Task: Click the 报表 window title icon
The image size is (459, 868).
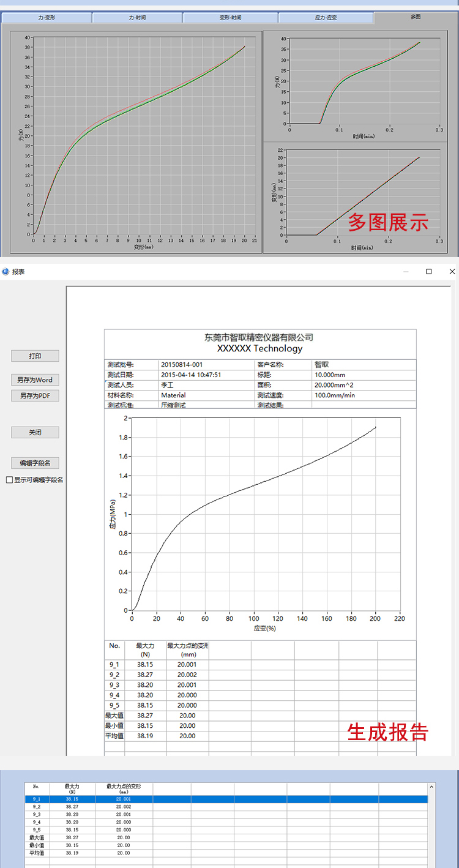Action: [6, 271]
